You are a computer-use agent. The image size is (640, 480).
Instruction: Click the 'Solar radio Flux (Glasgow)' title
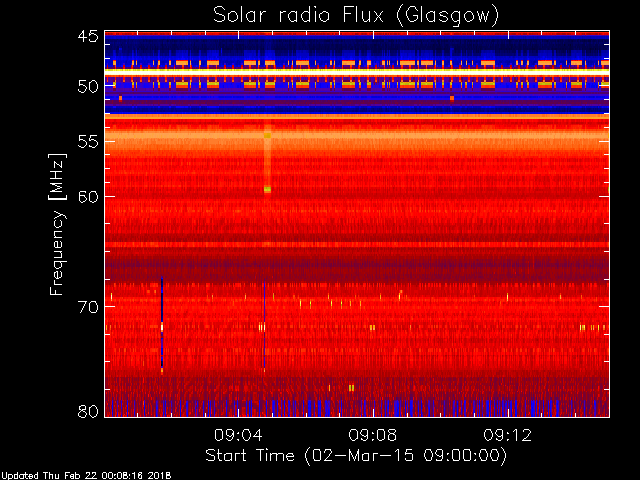(356, 16)
